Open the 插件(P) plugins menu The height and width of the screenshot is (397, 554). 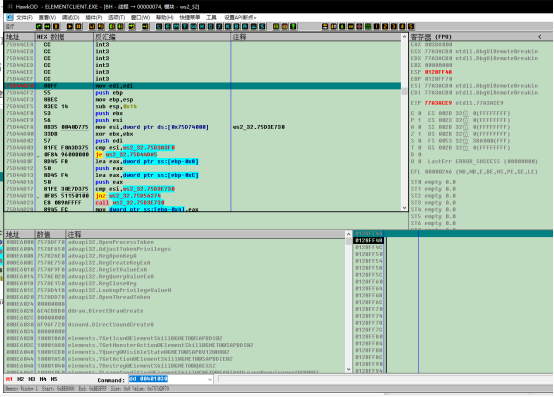[x=94, y=17]
